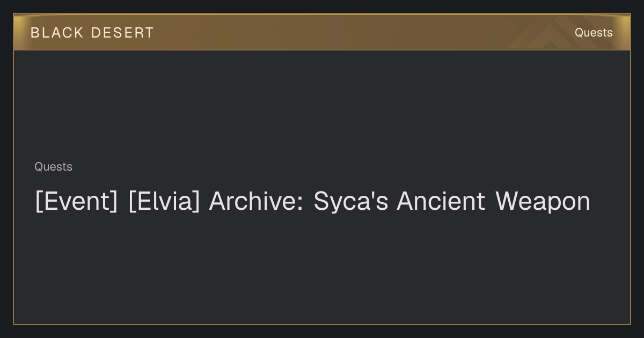
Task: Click the empty dark area below the title
Action: [x=322, y=268]
